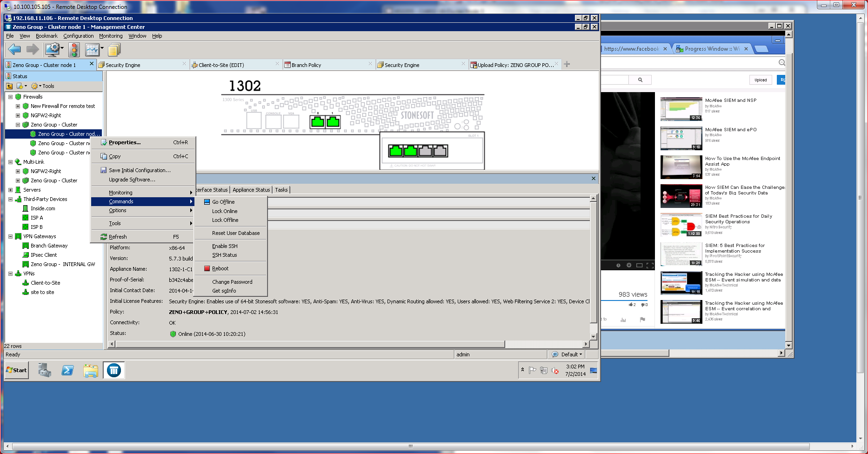Click Refresh in the context menu
The image size is (868, 454).
pyautogui.click(x=143, y=237)
